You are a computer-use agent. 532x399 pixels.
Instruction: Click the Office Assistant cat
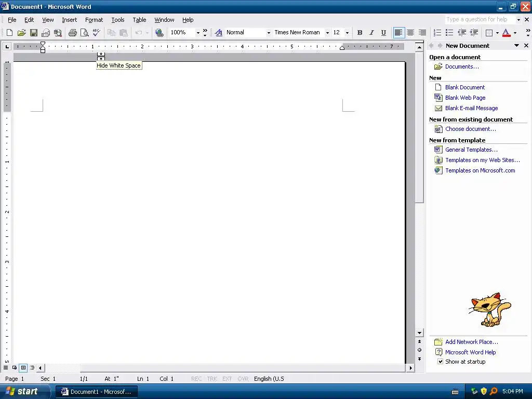(489, 310)
